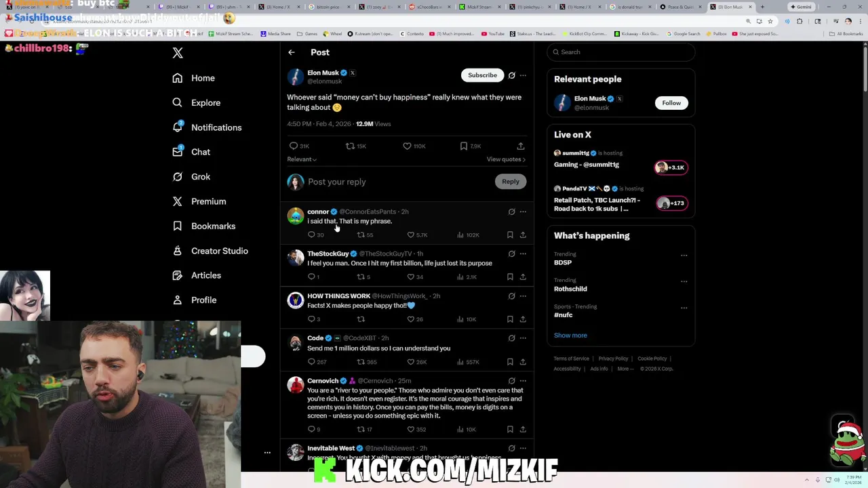Open View quotes link
Screen dimensions: 868x488
tap(506, 159)
